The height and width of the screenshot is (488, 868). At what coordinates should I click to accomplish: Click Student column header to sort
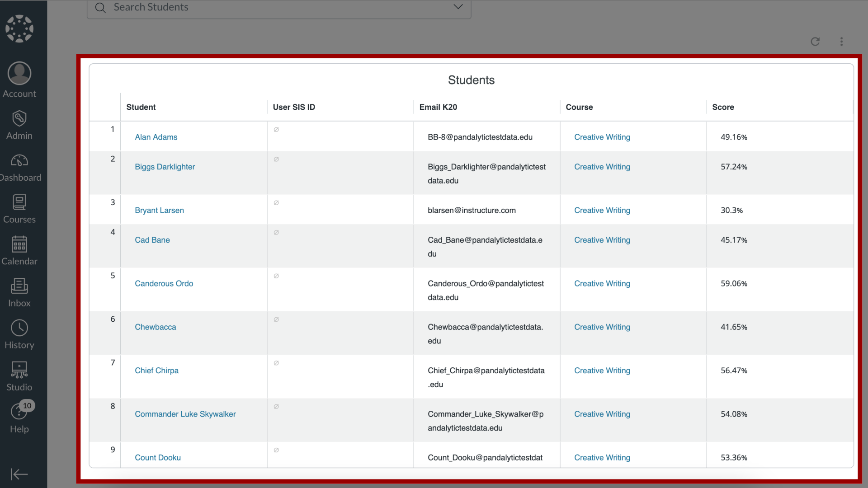tap(141, 107)
